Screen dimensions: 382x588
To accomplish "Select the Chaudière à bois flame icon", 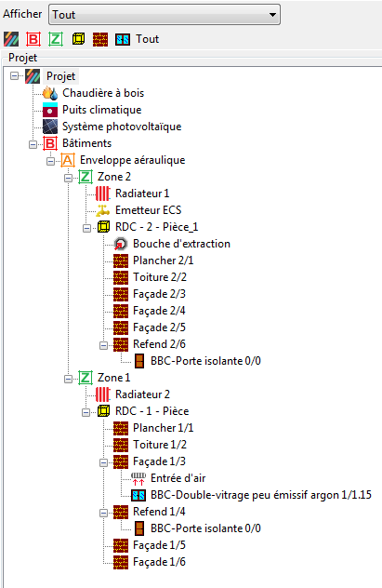I will [50, 93].
